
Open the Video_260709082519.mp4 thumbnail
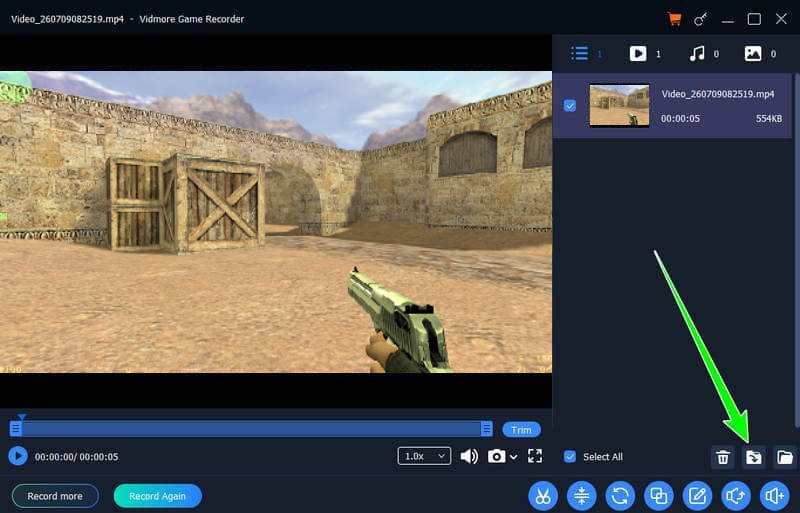(619, 105)
